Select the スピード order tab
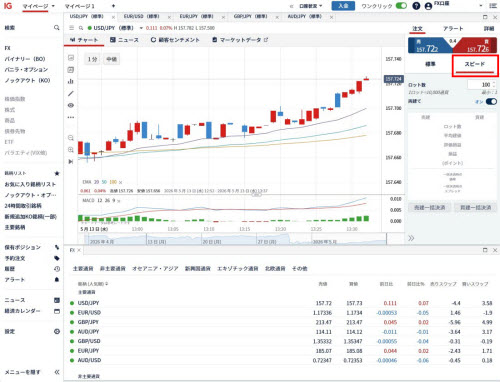This screenshot has height=382, width=500. pyautogui.click(x=475, y=64)
